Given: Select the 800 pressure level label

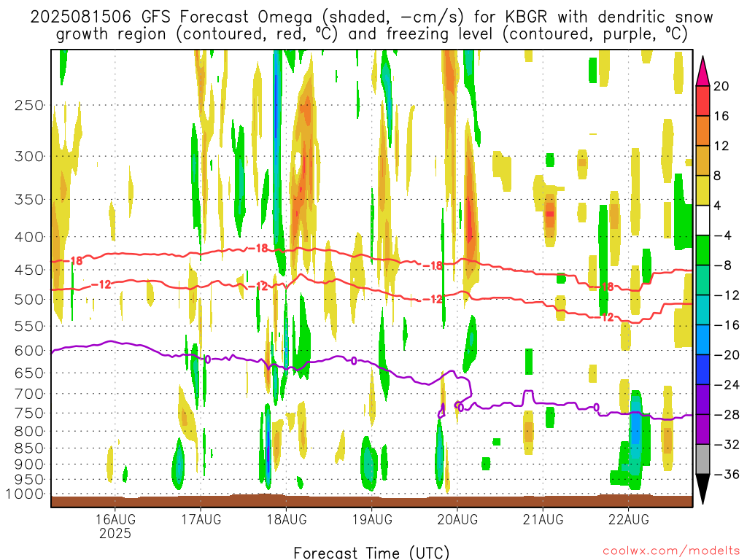Looking at the screenshot, I should 29,432.
